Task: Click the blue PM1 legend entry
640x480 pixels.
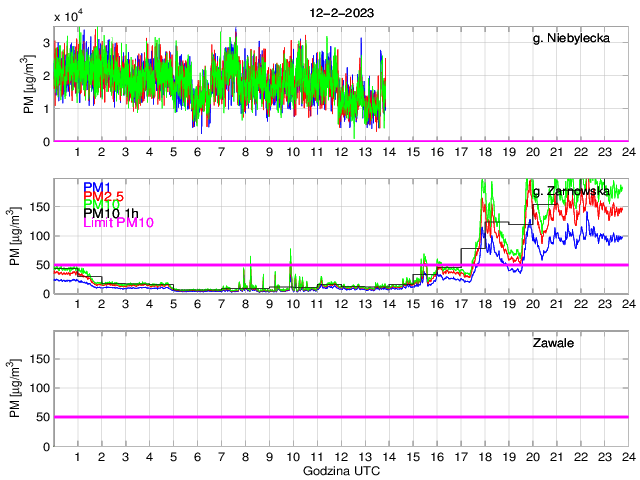Action: (x=97, y=187)
